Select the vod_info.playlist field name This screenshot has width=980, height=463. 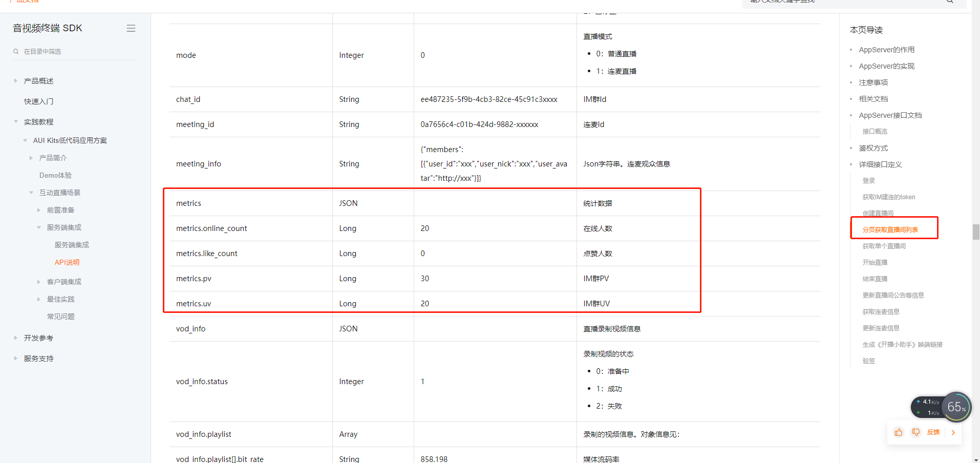204,434
